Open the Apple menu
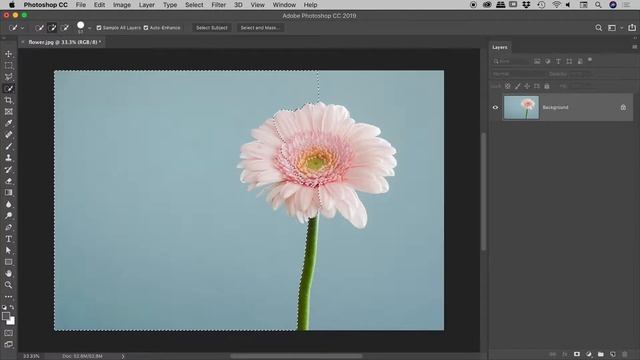Image resolution: width=640 pixels, height=360 pixels. pos(12,5)
